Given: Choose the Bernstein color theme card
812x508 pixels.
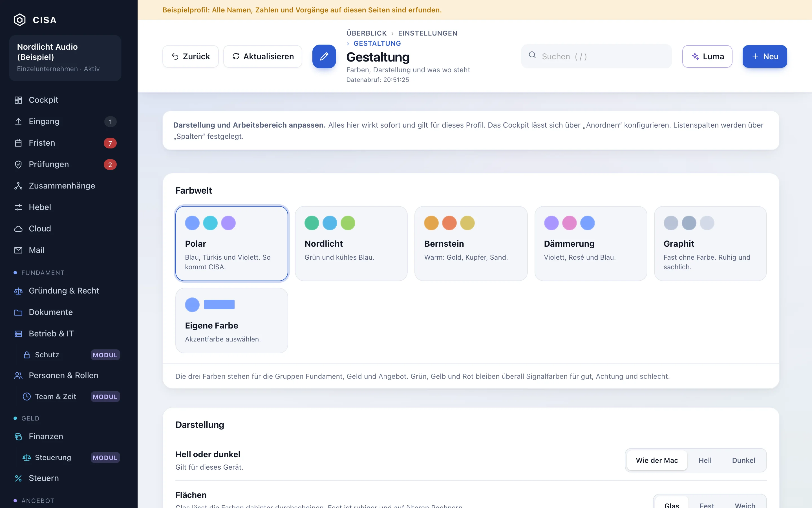Looking at the screenshot, I should coord(471,244).
